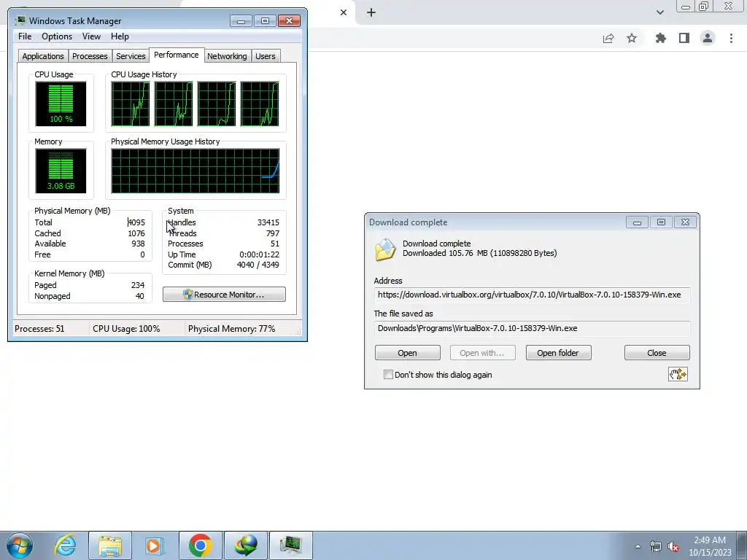Open Chrome profile avatar

coord(708,38)
